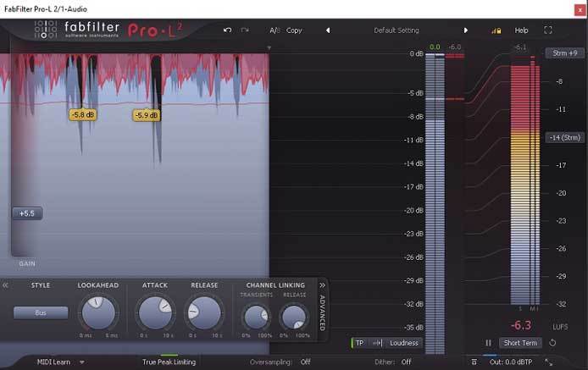Toggle True Peak Limiting
Viewport: 588px width, 370px height.
coord(169,362)
